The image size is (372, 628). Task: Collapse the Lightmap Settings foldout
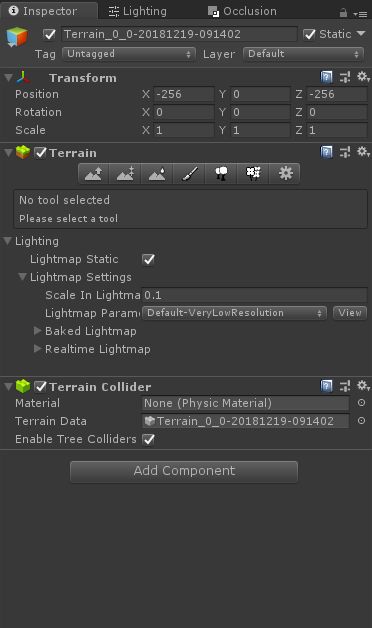click(23, 277)
